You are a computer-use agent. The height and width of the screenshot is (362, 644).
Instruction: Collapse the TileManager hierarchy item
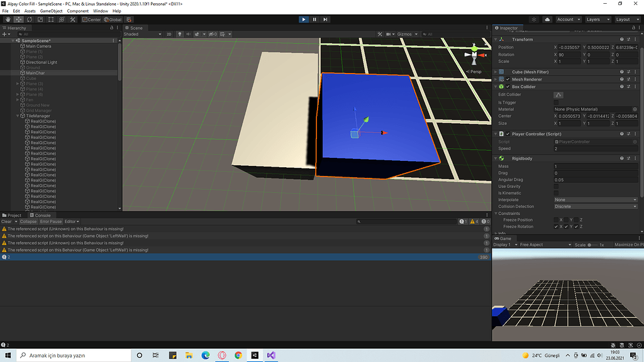point(18,116)
